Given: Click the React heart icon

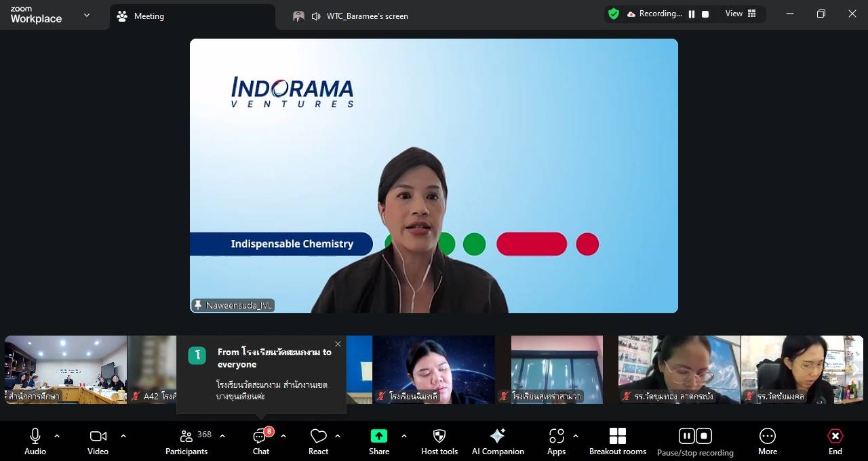Looking at the screenshot, I should click(x=318, y=441).
